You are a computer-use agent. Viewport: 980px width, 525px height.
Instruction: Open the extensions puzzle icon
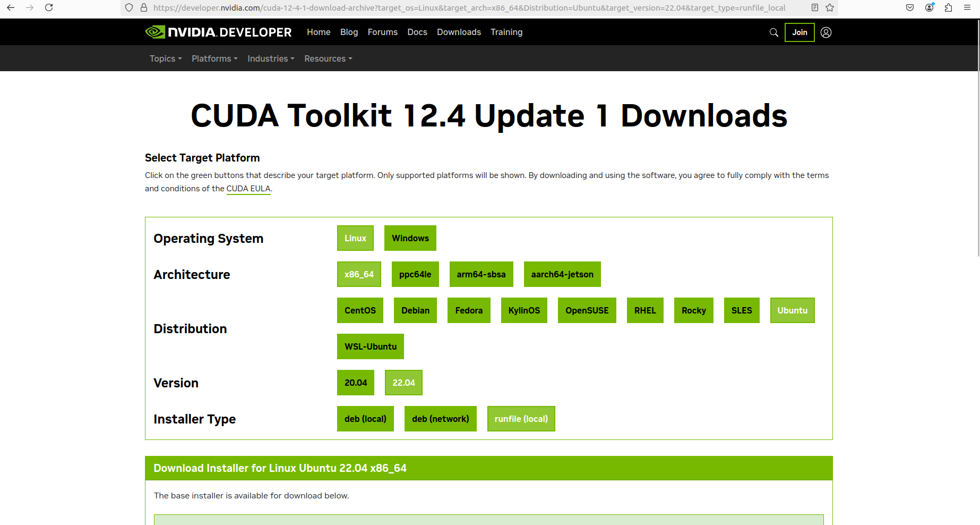coord(949,7)
